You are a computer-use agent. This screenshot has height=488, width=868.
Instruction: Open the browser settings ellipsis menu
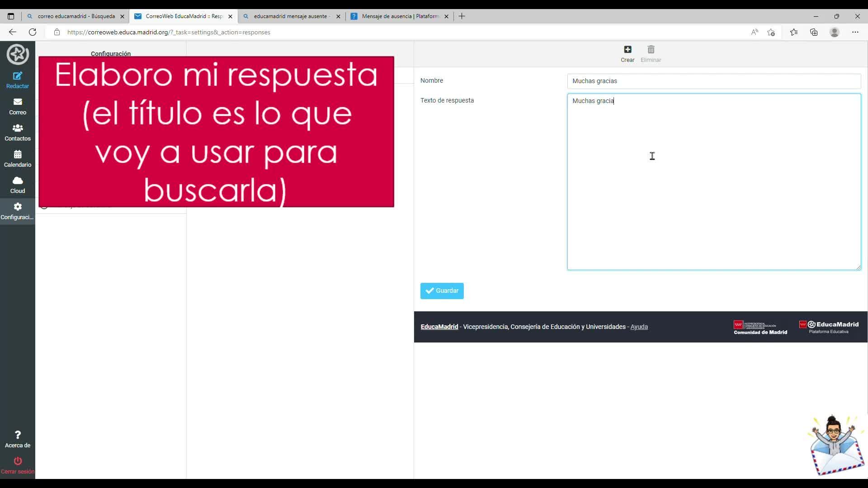[x=855, y=32]
